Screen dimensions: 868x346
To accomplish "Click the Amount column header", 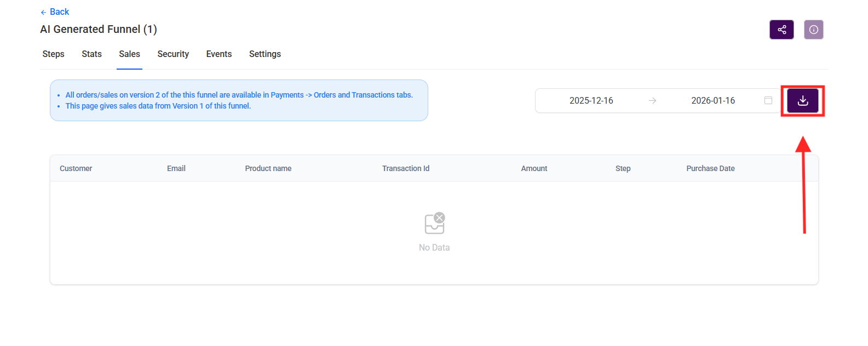I will click(x=534, y=168).
